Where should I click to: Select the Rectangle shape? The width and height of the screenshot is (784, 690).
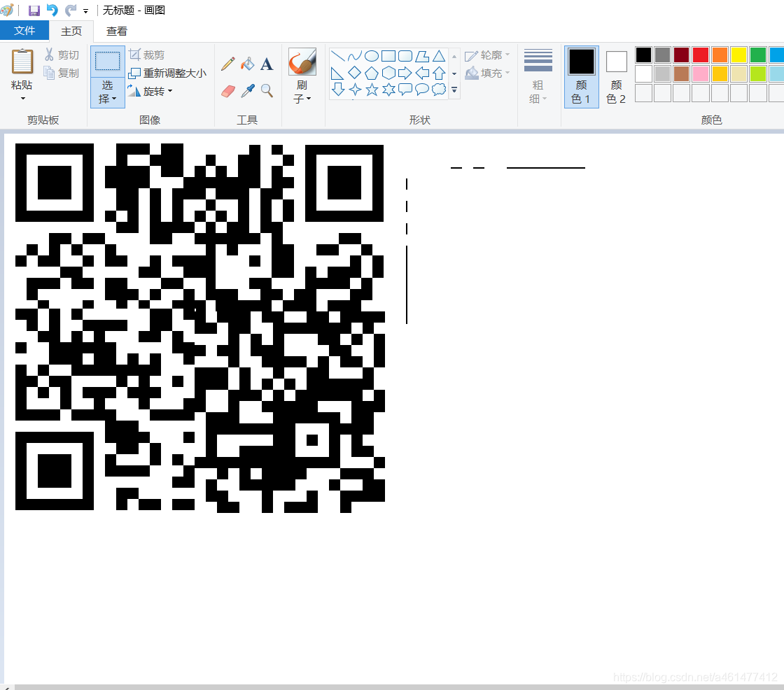[x=388, y=56]
